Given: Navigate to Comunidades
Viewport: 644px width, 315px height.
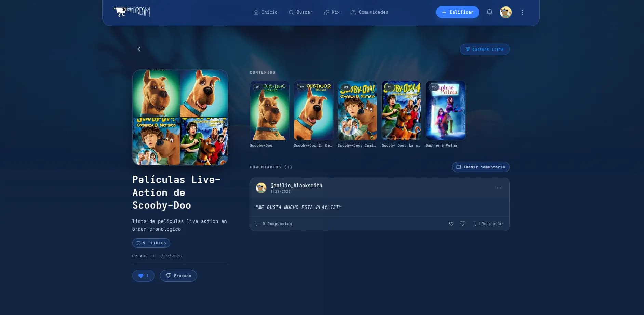Looking at the screenshot, I should pyautogui.click(x=370, y=12).
